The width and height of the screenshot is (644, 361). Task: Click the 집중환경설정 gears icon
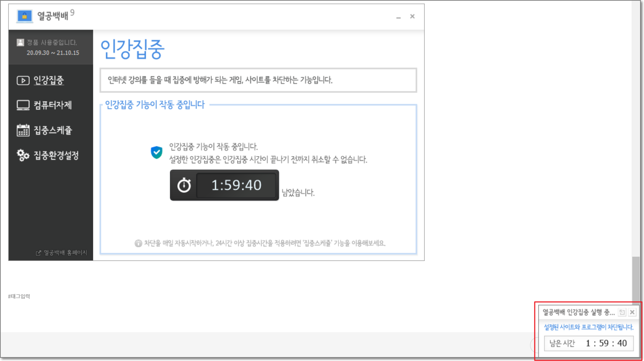click(x=23, y=155)
